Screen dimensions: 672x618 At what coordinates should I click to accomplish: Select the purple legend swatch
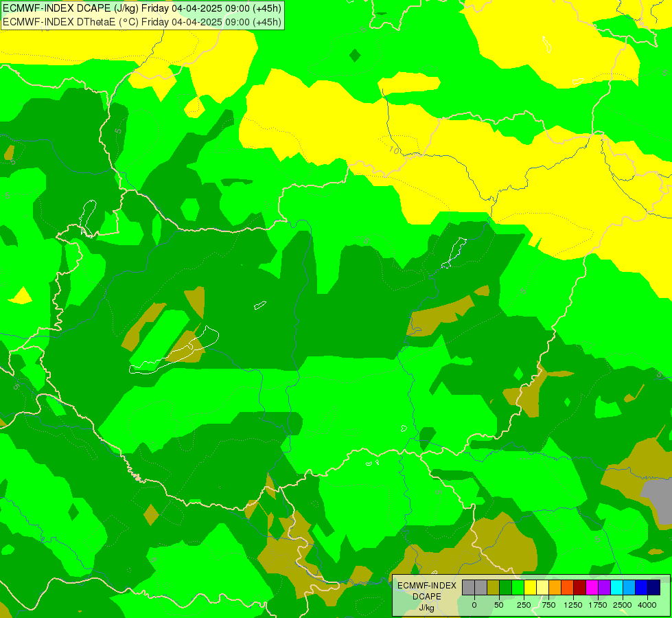(x=604, y=587)
